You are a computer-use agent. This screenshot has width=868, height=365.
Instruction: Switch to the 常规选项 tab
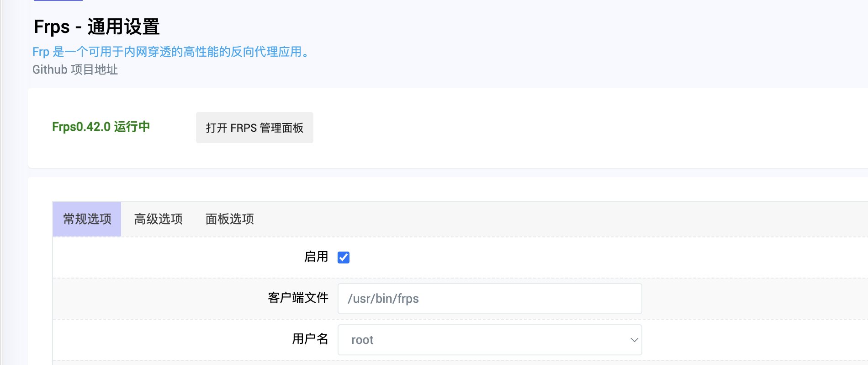[87, 219]
